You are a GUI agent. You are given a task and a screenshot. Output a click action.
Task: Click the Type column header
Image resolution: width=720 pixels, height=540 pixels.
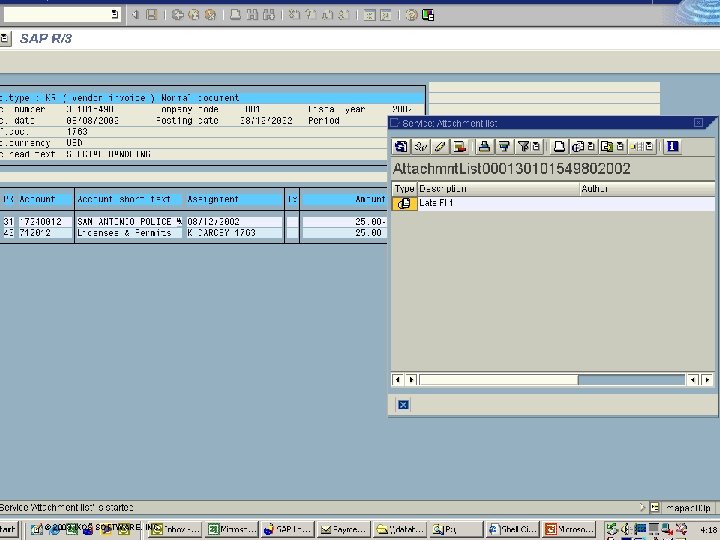tap(404, 189)
